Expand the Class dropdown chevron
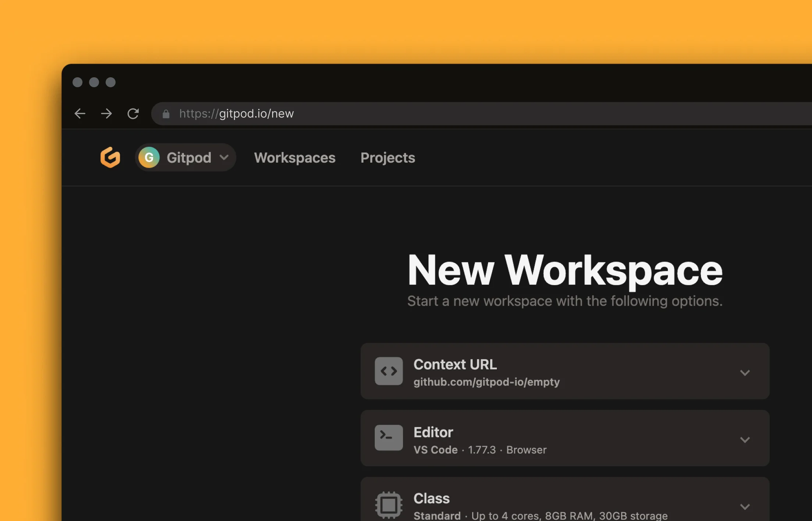 (745, 507)
